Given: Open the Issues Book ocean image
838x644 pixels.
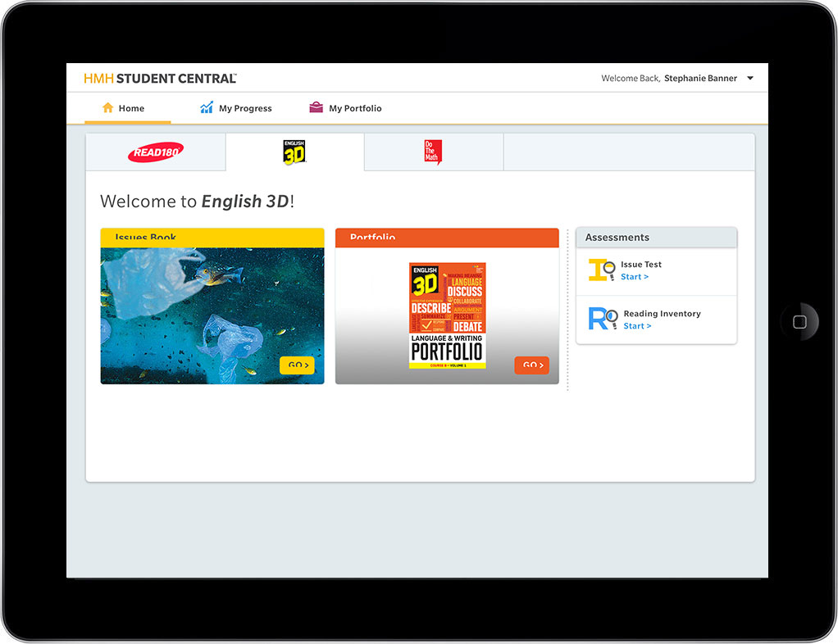Looking at the screenshot, I should point(212,315).
